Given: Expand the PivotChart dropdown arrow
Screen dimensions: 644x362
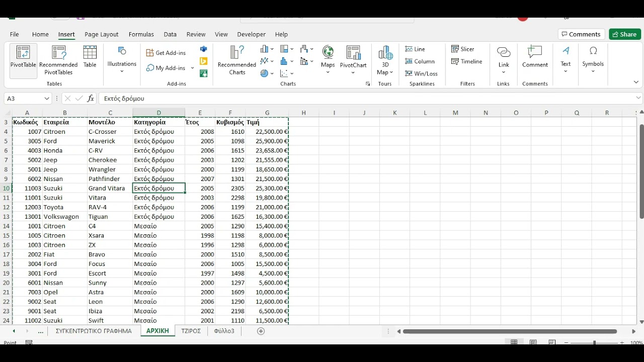Looking at the screenshot, I should tap(353, 72).
